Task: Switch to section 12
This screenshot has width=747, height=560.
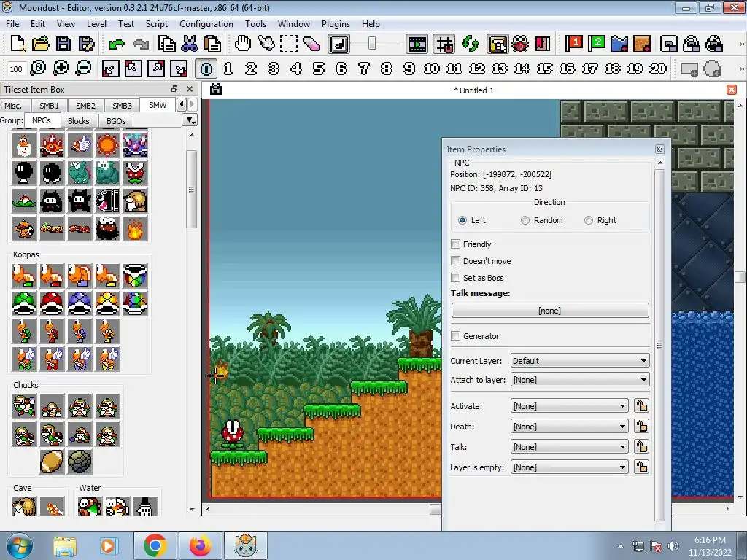Action: click(477, 69)
